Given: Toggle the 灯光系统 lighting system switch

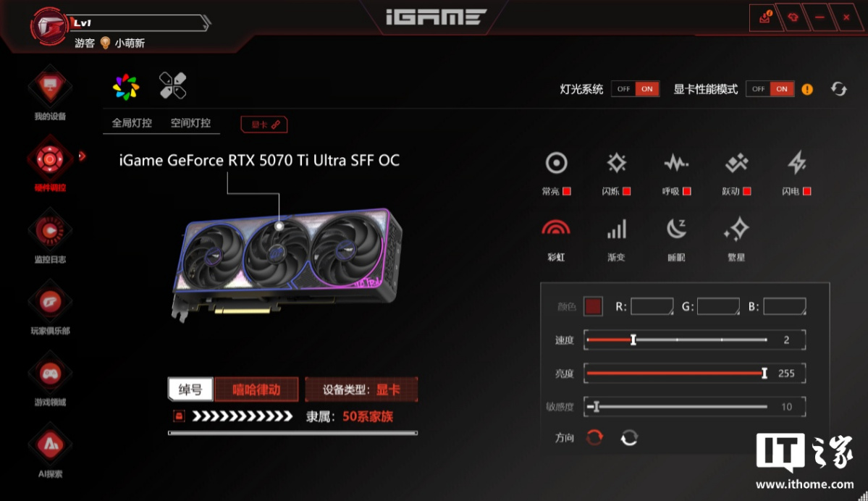Looking at the screenshot, I should pos(635,88).
